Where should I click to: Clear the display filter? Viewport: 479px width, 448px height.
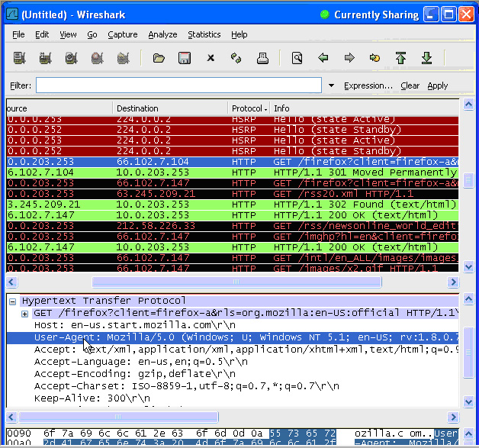[410, 85]
